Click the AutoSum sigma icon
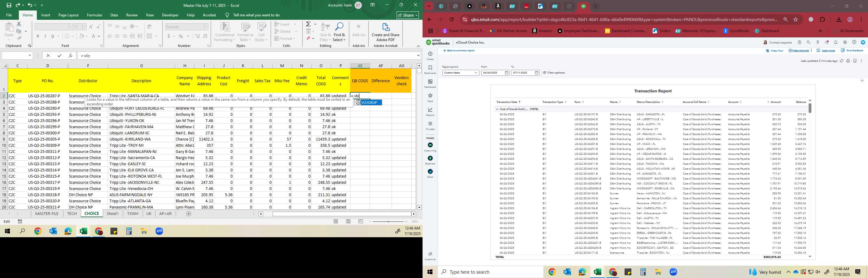This screenshot has height=278, width=868. pos(308,24)
